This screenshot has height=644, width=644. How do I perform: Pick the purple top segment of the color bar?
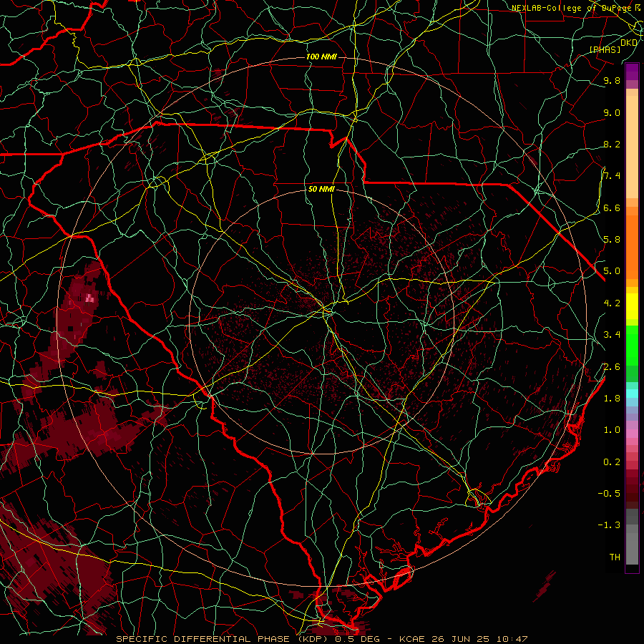pyautogui.click(x=632, y=72)
